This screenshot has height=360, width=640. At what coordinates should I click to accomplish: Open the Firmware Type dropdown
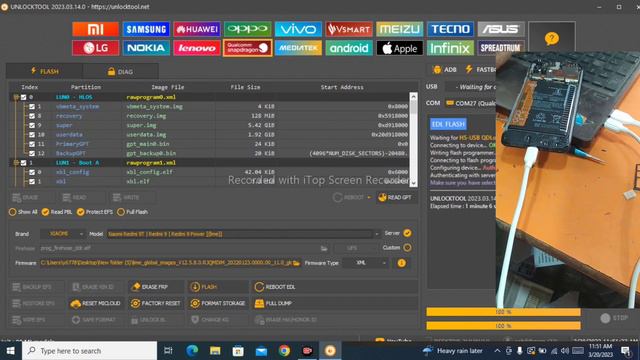[x=365, y=263]
